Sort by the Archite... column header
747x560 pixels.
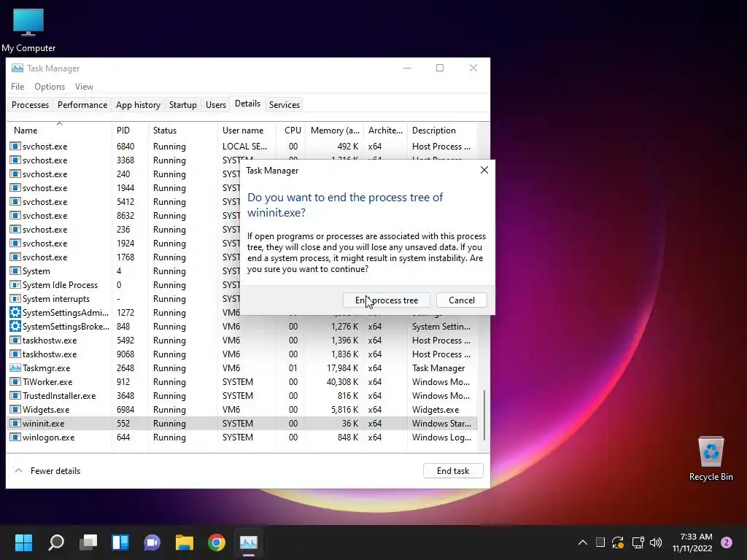pos(385,131)
